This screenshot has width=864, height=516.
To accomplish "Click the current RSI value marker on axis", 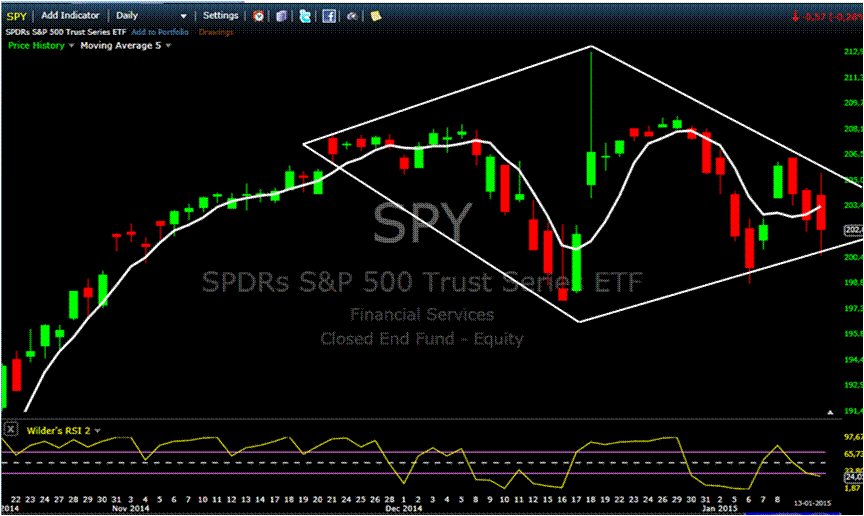I will coord(854,476).
